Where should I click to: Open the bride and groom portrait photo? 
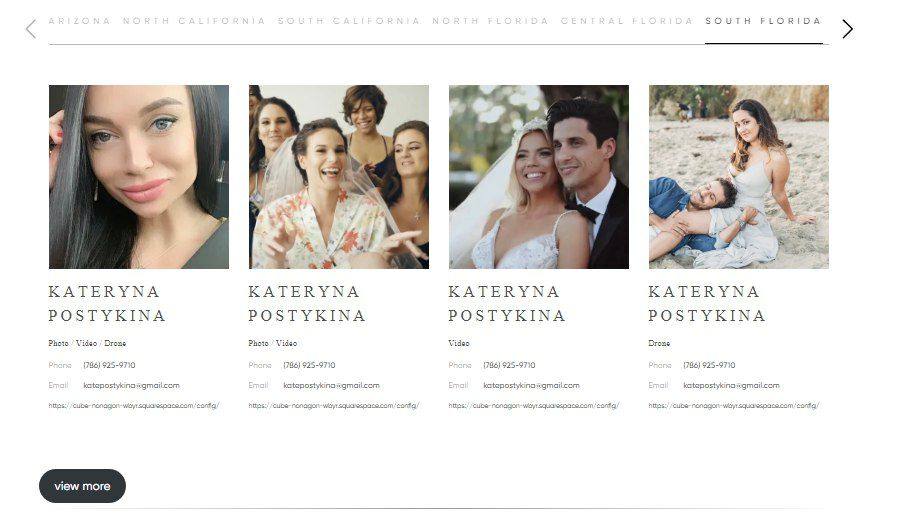click(x=539, y=177)
